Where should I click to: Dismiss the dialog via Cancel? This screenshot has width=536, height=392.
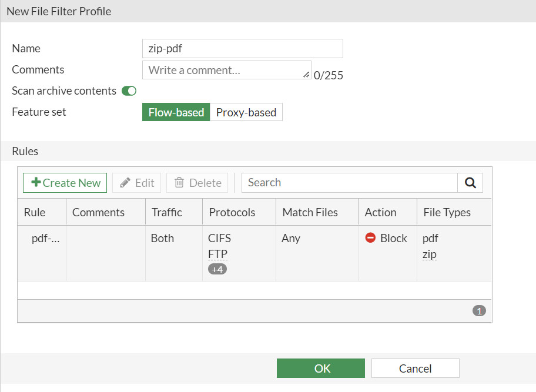(415, 368)
